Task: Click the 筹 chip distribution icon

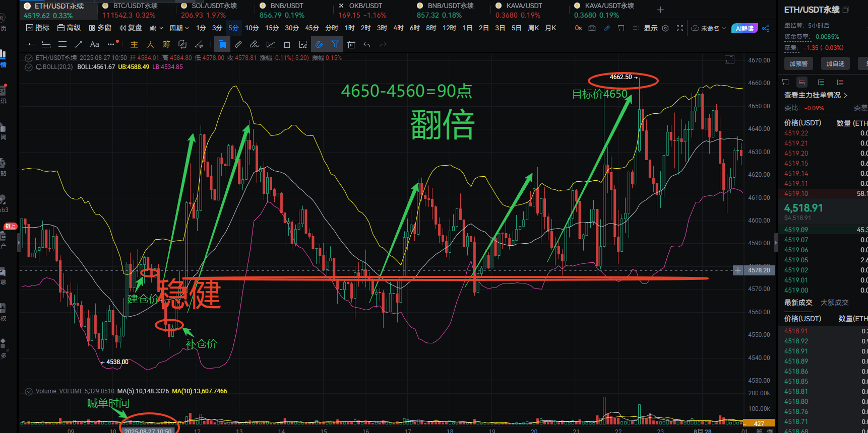Action: (x=166, y=44)
